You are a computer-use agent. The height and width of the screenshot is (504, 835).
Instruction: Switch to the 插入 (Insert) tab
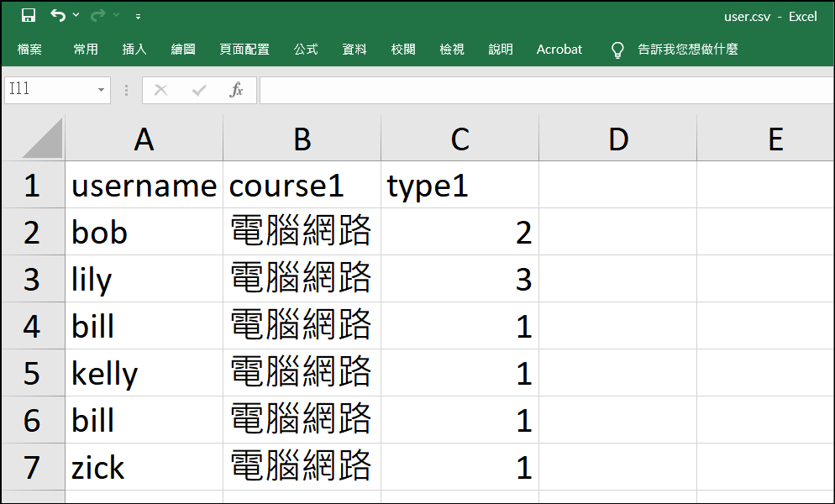point(134,50)
